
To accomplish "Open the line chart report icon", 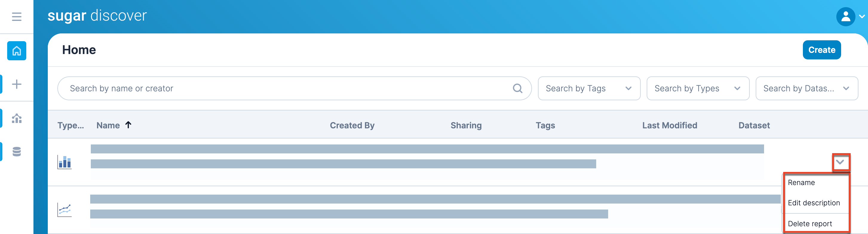I will pos(64,210).
